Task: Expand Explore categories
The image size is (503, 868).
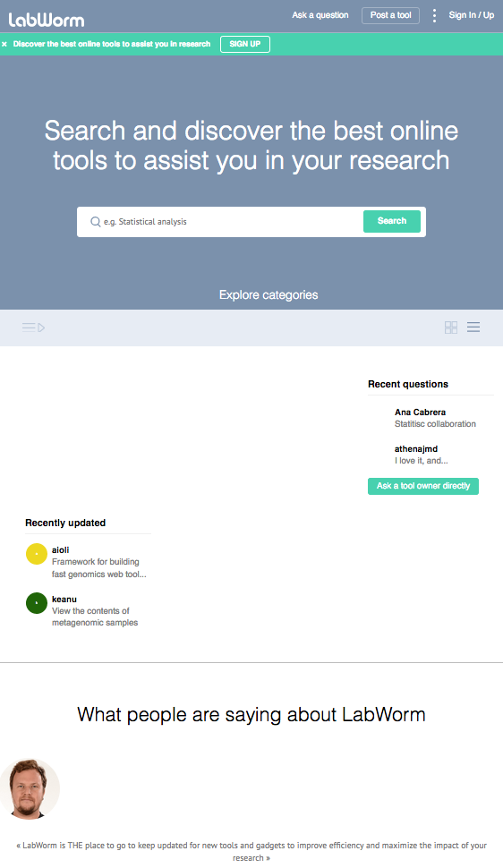Action: (269, 295)
